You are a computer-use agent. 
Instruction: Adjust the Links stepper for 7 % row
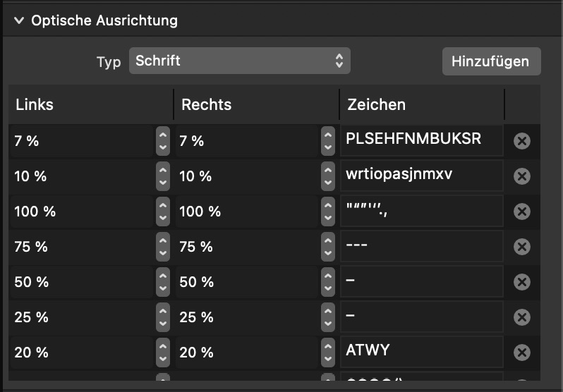pos(163,141)
